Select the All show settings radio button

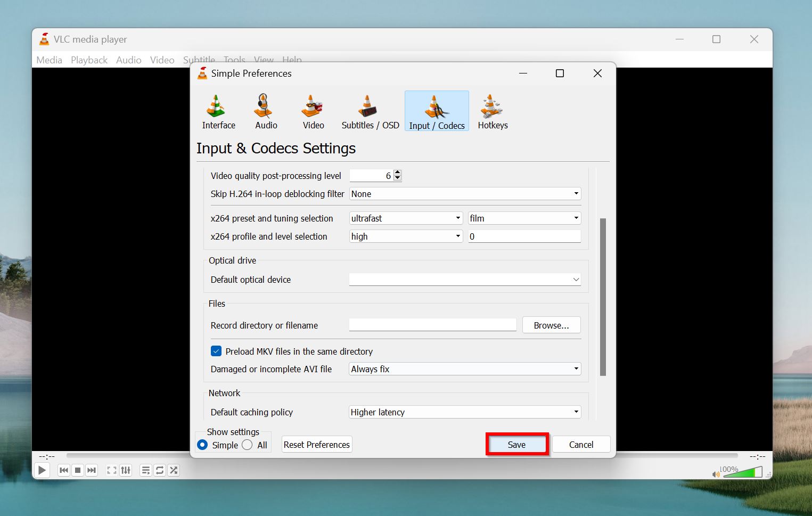247,445
